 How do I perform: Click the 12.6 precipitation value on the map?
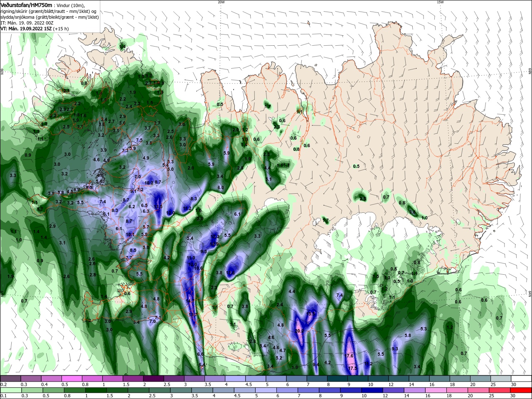231,273
